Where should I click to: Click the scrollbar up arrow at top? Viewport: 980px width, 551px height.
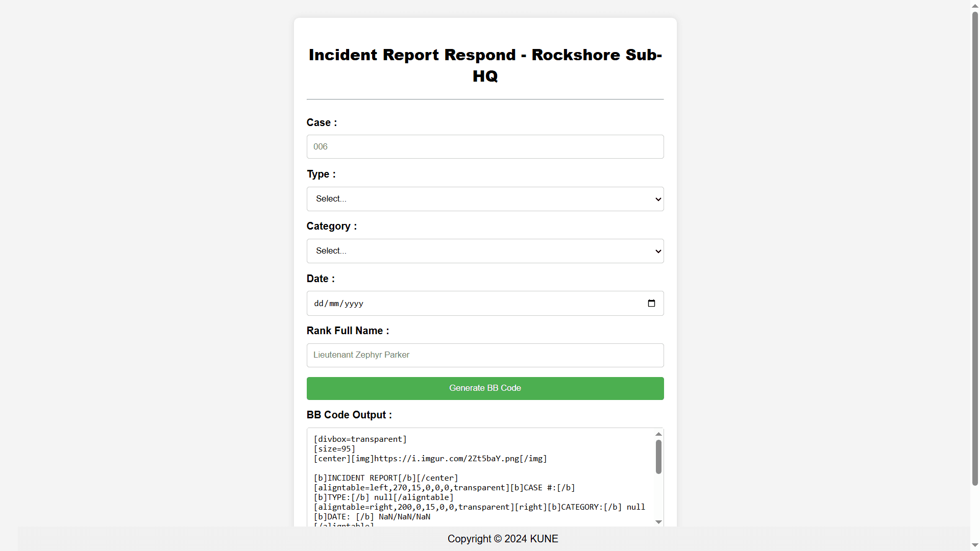pos(974,5)
